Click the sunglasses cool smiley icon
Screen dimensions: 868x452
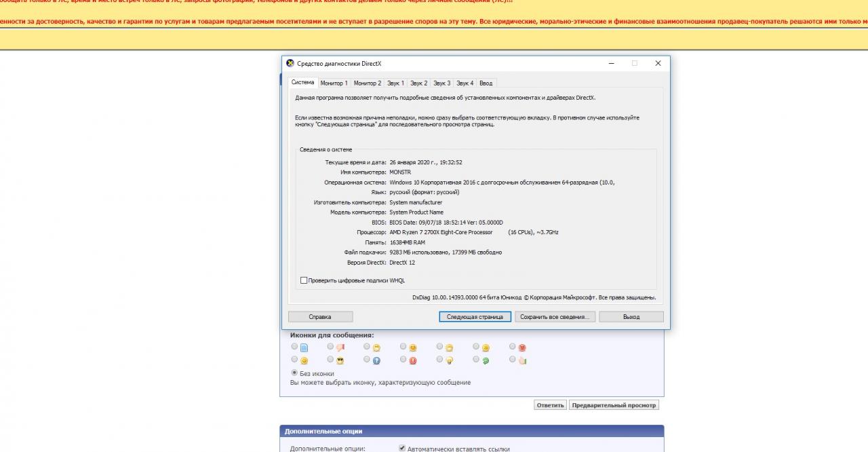[x=340, y=361]
